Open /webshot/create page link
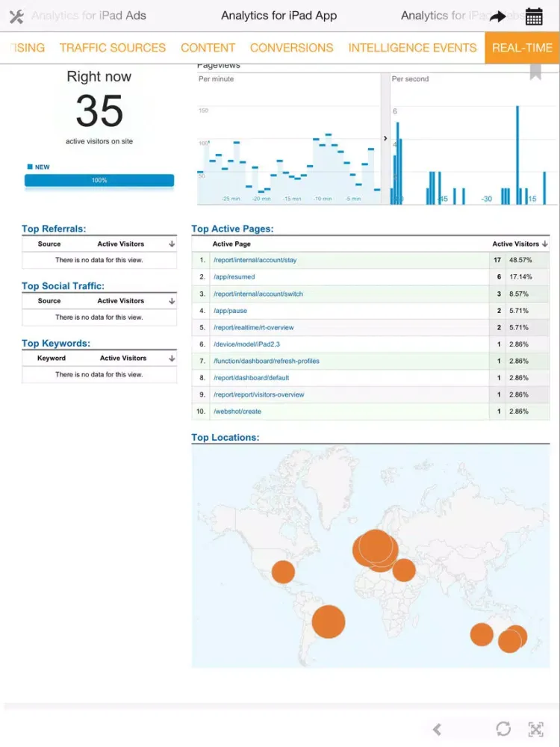This screenshot has width=560, height=747. click(237, 411)
